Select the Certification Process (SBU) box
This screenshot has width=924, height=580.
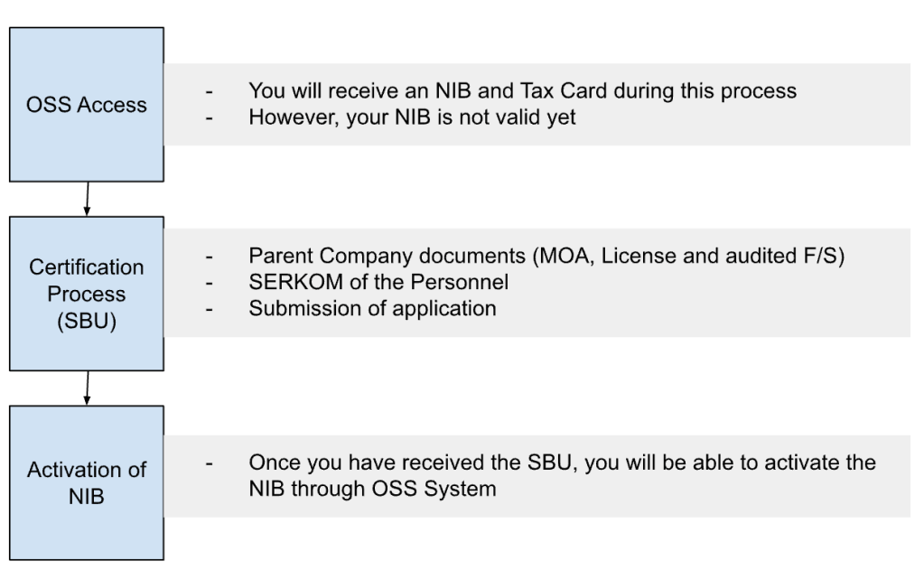point(87,294)
